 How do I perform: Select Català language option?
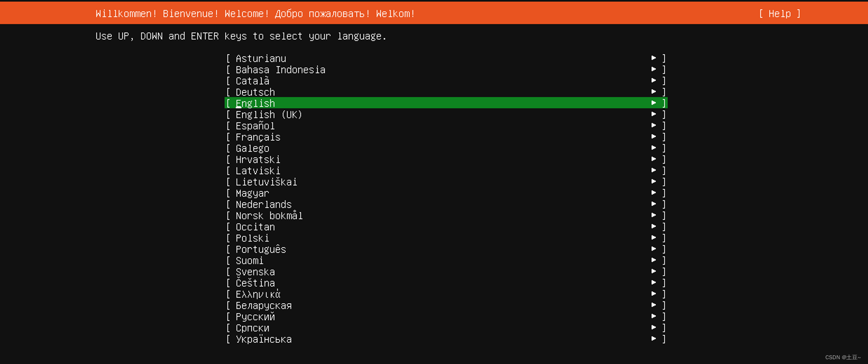[446, 81]
